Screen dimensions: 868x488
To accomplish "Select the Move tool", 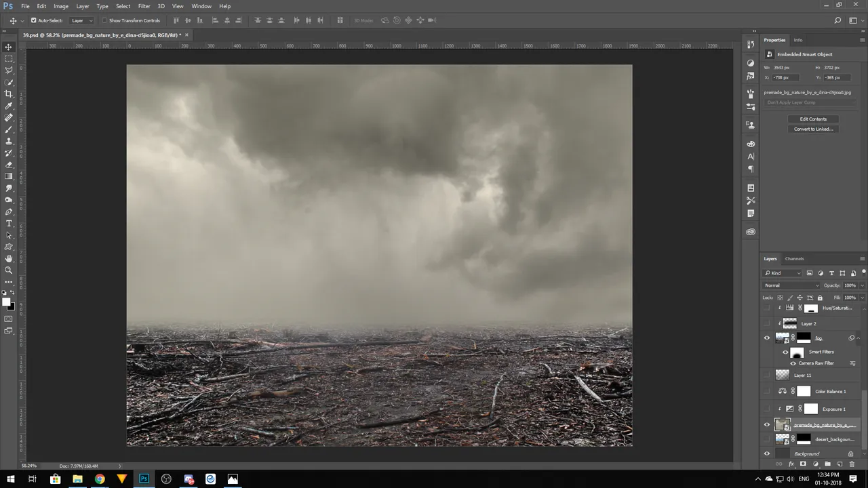I will click(9, 47).
